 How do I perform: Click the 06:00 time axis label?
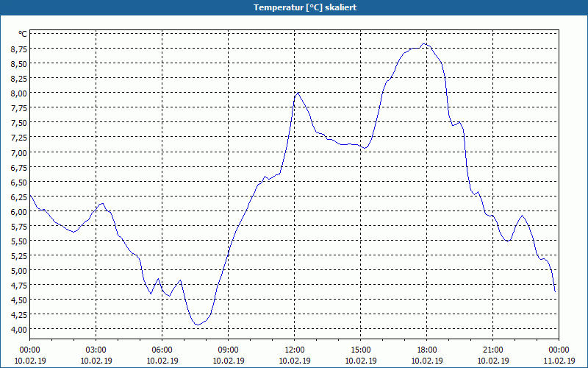tap(162, 350)
